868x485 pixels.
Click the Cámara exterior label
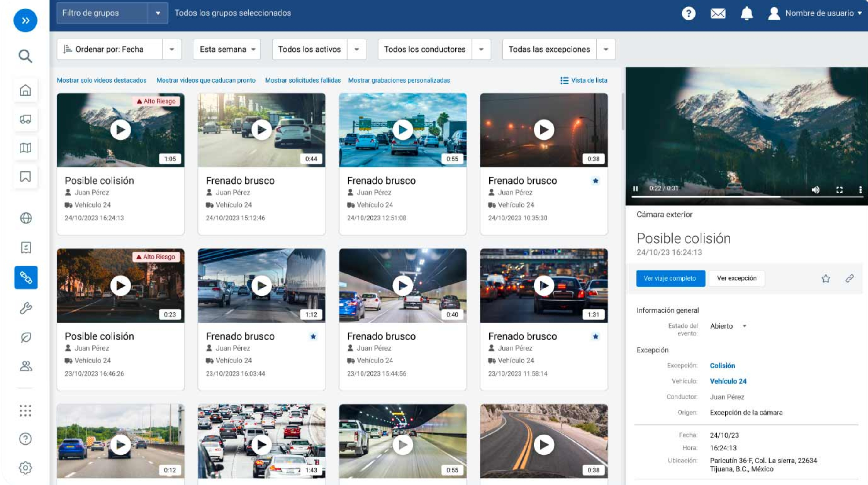(x=664, y=215)
